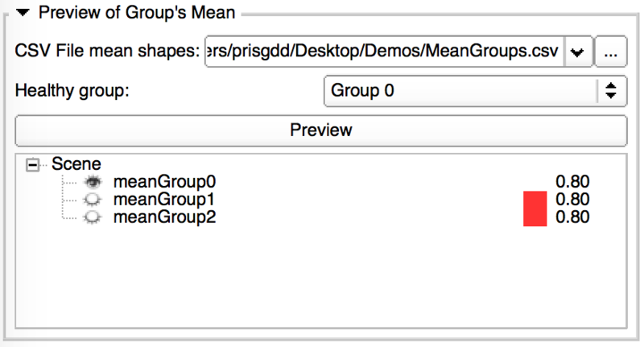Image resolution: width=644 pixels, height=347 pixels.
Task: Open the red color swatch of meanGroup1
Action: [535, 200]
